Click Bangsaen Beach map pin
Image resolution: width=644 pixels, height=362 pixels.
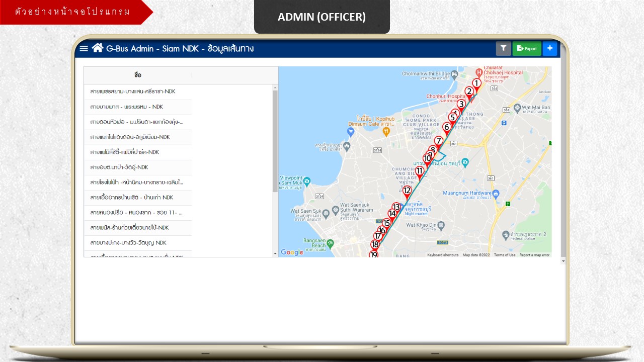330,243
